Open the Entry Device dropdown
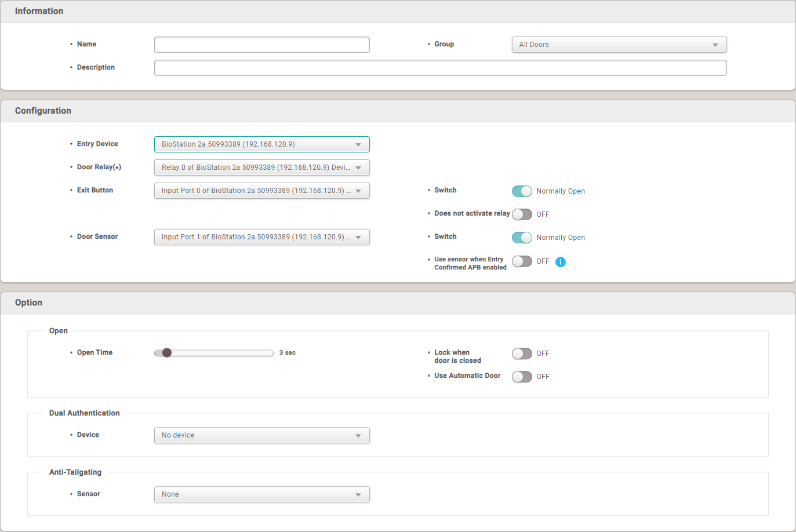 coord(262,144)
